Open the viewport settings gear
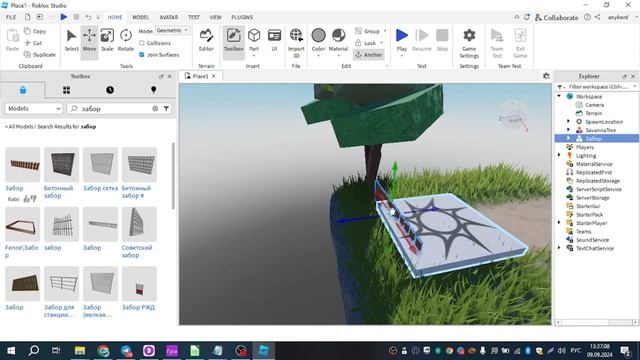 546,76
